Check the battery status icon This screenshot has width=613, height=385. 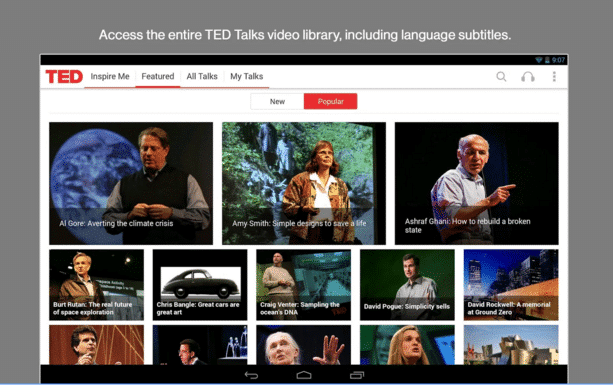(547, 60)
